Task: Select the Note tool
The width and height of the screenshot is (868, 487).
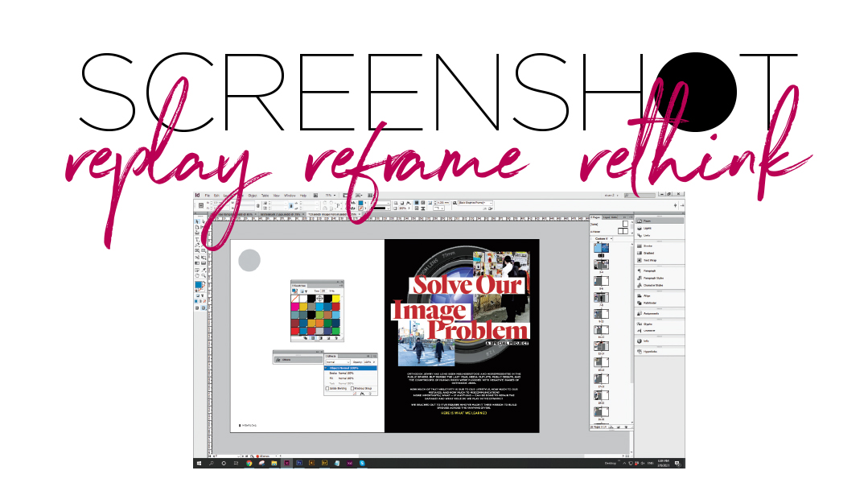Action: (x=197, y=270)
